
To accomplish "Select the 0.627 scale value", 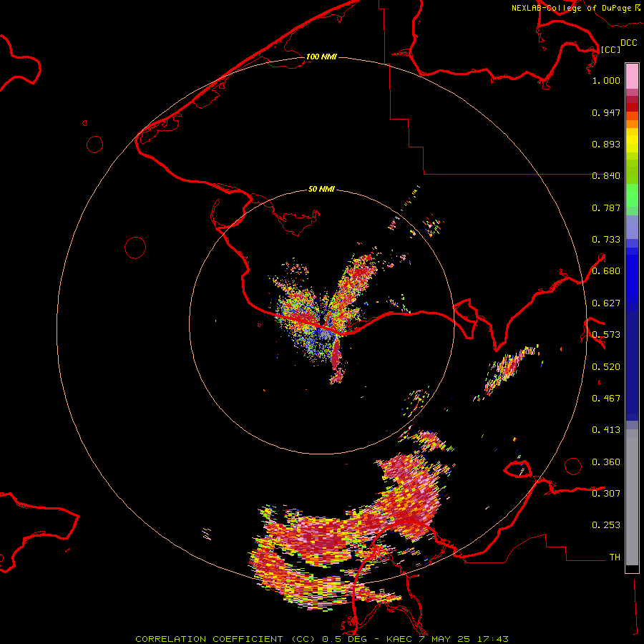I will click(606, 303).
